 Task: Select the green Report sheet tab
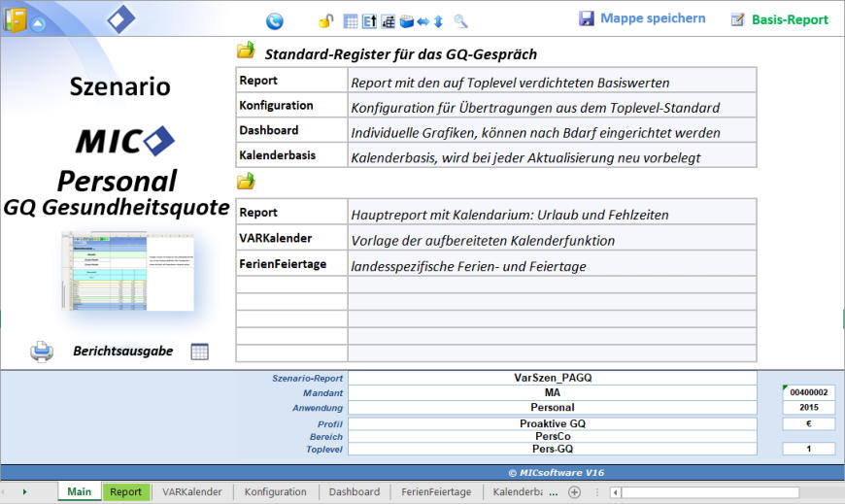point(126,492)
